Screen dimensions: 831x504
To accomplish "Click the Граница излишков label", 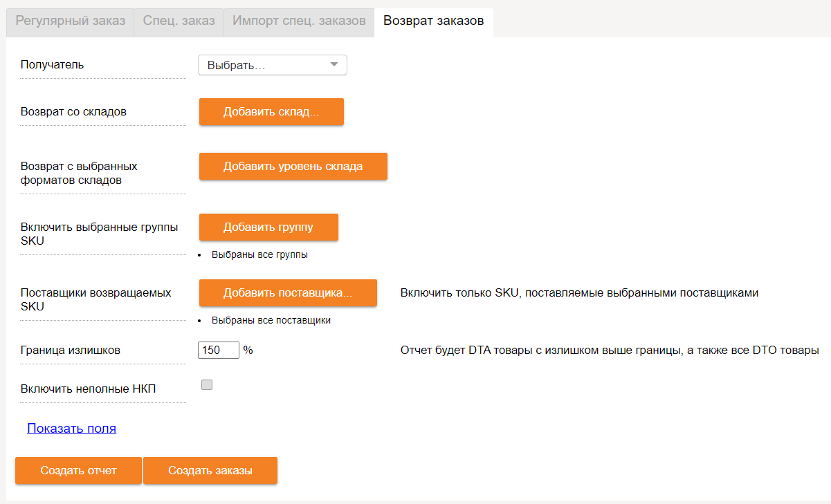I will tap(71, 350).
